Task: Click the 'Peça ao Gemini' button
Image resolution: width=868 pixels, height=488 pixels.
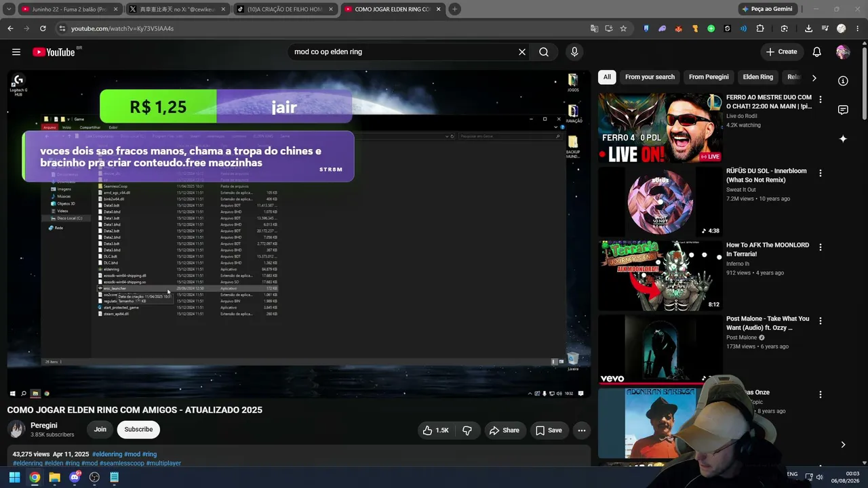Action: [767, 9]
